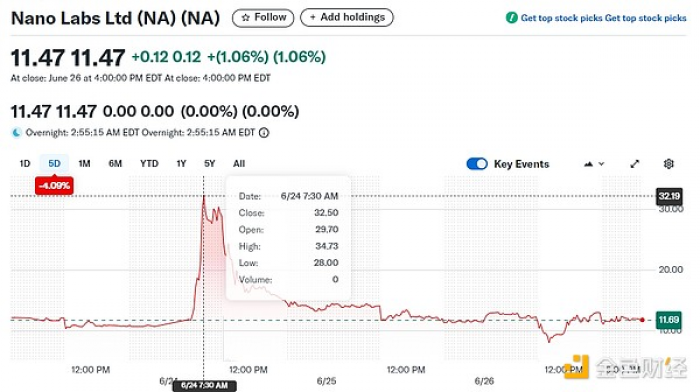The image size is (700, 392).
Task: Click the -4.09% red badge
Action: pos(54,185)
